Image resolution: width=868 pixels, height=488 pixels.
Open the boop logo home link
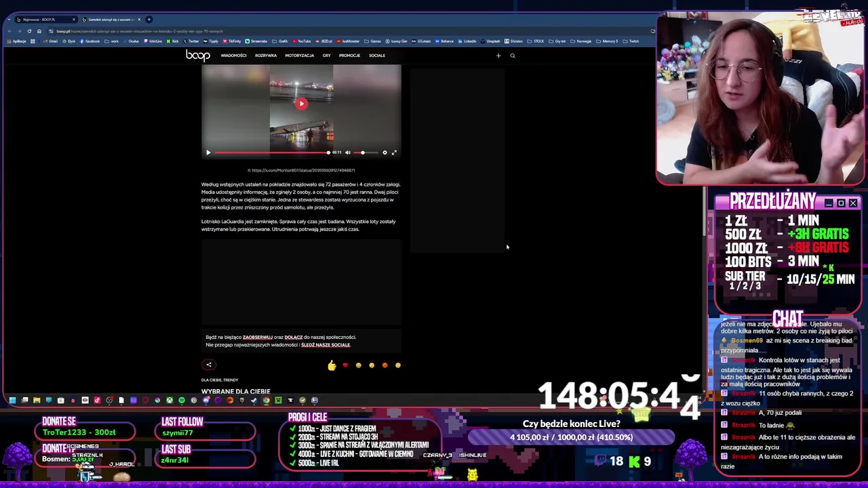pyautogui.click(x=198, y=56)
